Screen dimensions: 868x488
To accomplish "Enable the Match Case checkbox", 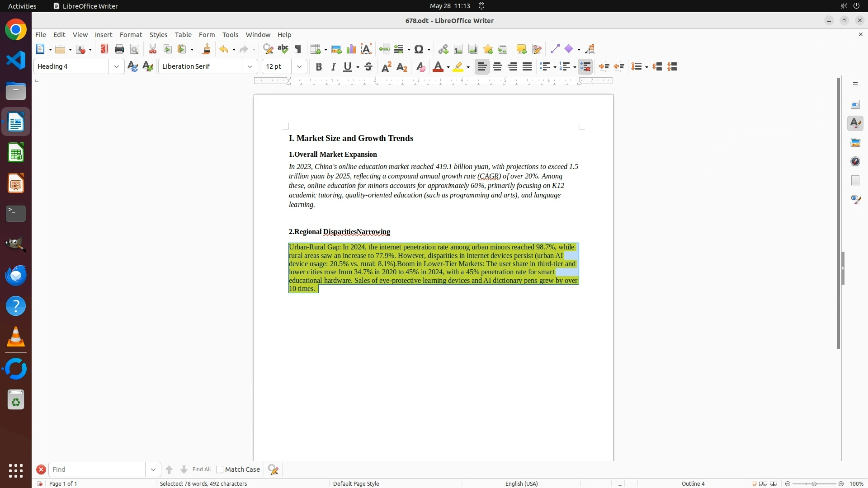I will point(220,469).
